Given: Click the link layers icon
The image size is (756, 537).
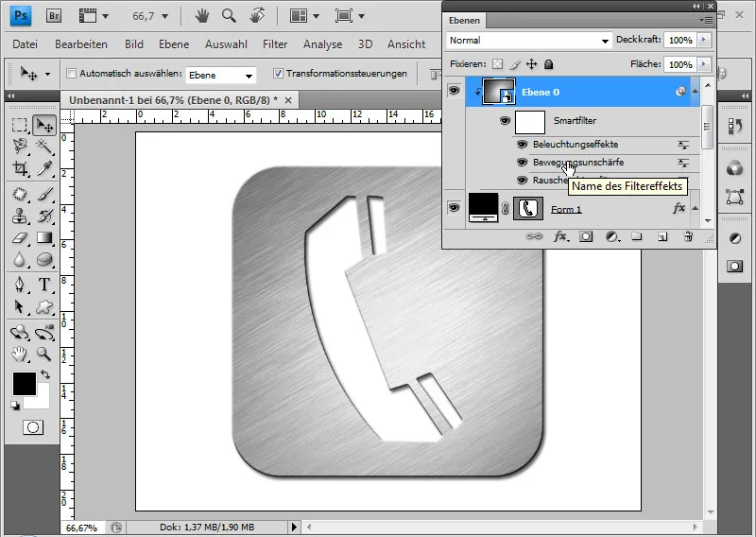Looking at the screenshot, I should [534, 236].
